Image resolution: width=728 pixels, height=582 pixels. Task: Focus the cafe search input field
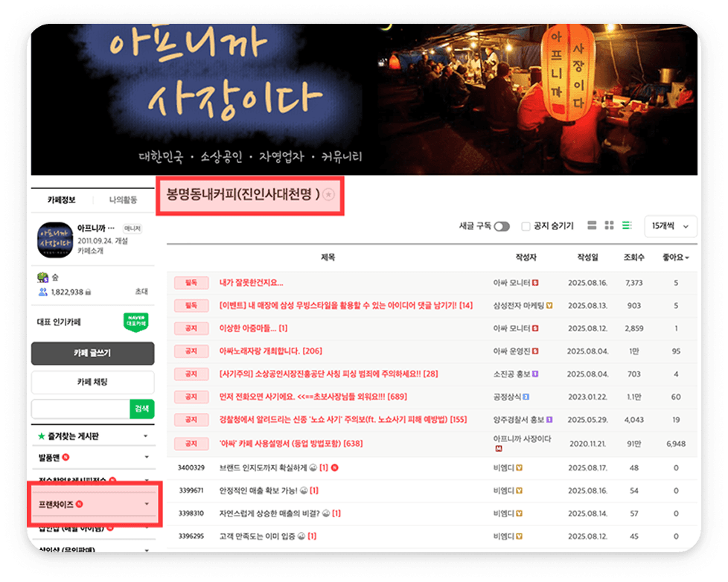(80, 409)
